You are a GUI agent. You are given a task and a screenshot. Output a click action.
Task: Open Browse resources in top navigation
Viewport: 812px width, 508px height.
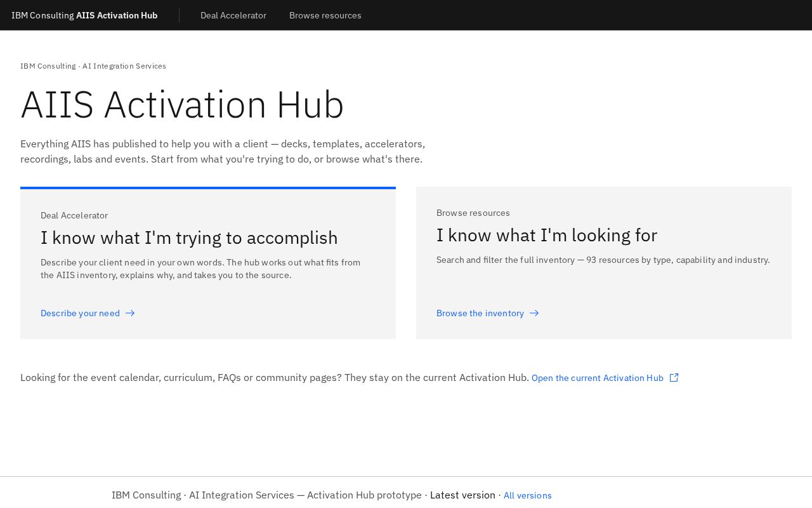(x=325, y=15)
